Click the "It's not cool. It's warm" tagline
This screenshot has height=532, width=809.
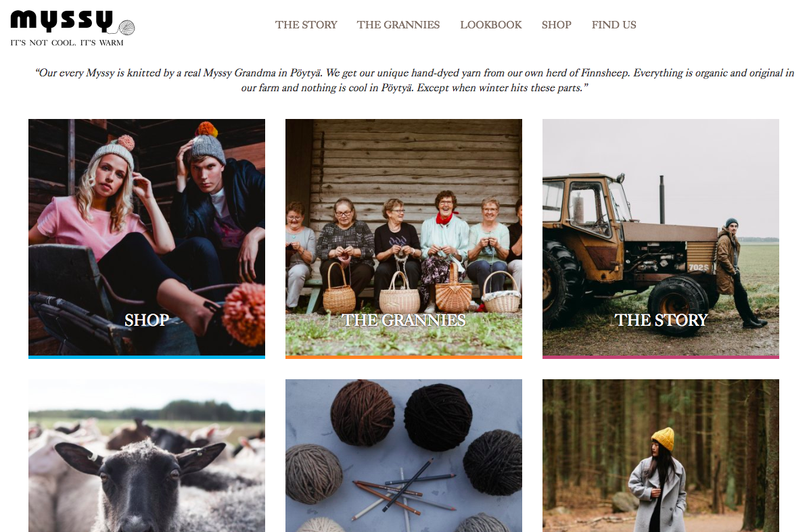pyautogui.click(x=67, y=43)
